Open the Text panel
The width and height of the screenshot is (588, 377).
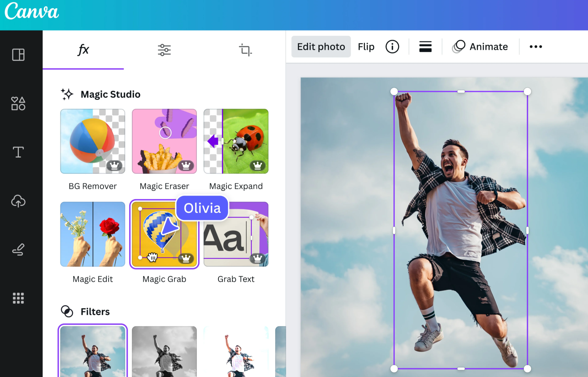18,152
